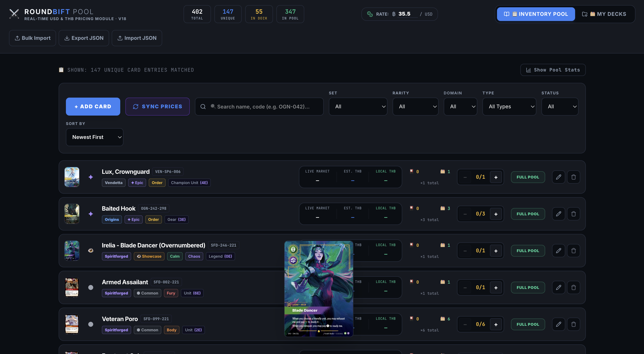Open the Set filter dropdown
The image size is (644, 354).
click(x=358, y=107)
